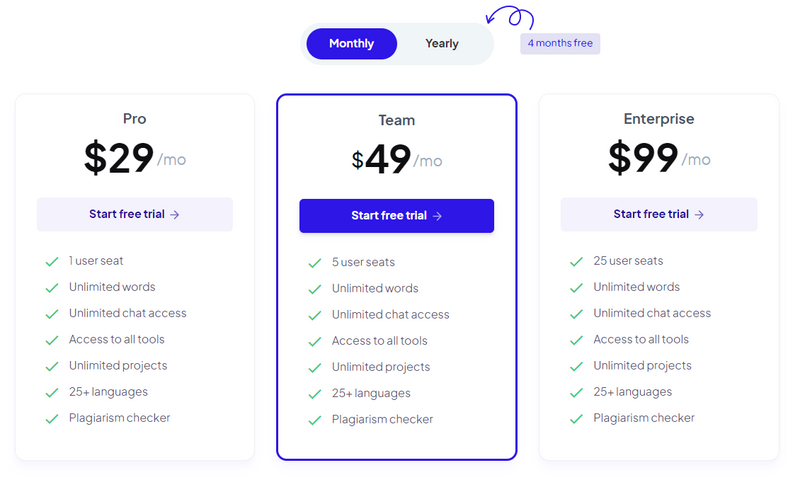Viewport: 800px width, 487px height.
Task: Click arrow icon in Pro trial button
Action: coord(174,215)
